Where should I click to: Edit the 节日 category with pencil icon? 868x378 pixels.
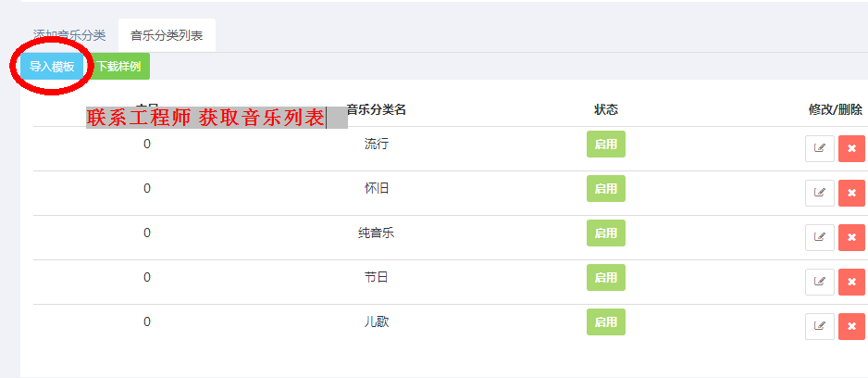(819, 282)
